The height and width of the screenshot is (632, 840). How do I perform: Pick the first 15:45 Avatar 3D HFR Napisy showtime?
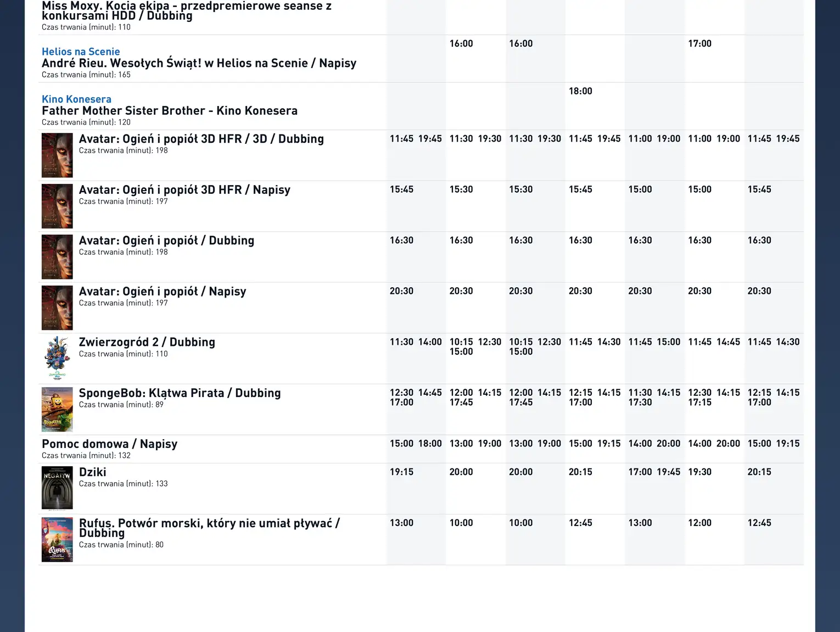pyautogui.click(x=401, y=189)
